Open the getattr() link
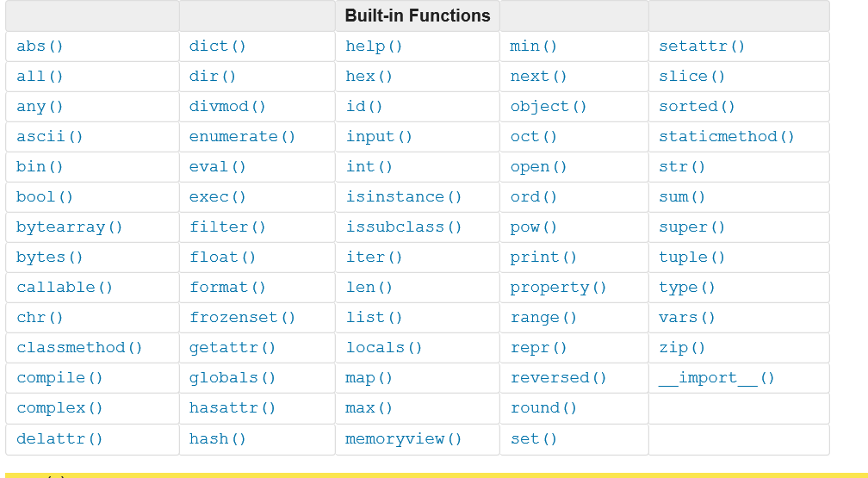The width and height of the screenshot is (868, 478). 232,348
